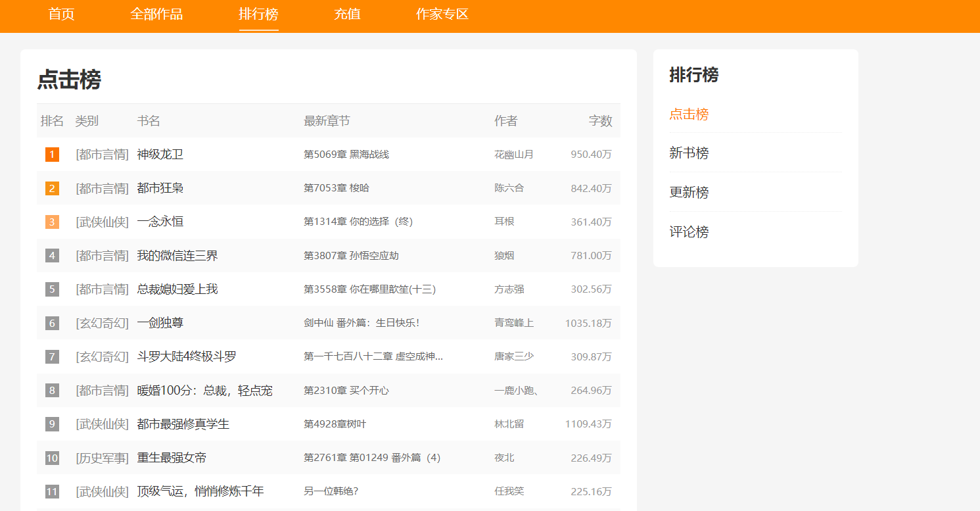Click author name 陈六合
Viewport: 980px width, 511px height.
[x=509, y=188]
